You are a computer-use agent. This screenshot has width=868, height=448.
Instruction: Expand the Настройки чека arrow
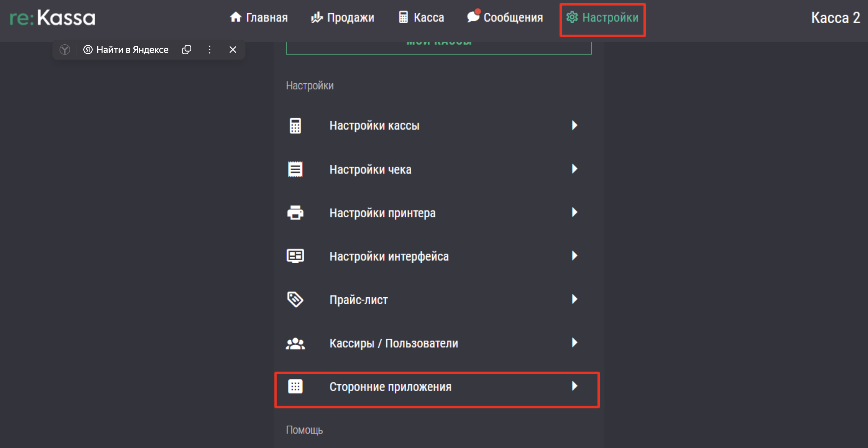click(x=575, y=169)
